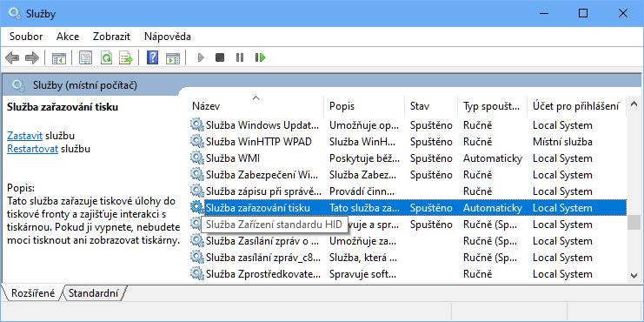Image resolution: width=644 pixels, height=322 pixels.
Task: Click the Start service play icon
Action: click(x=201, y=58)
